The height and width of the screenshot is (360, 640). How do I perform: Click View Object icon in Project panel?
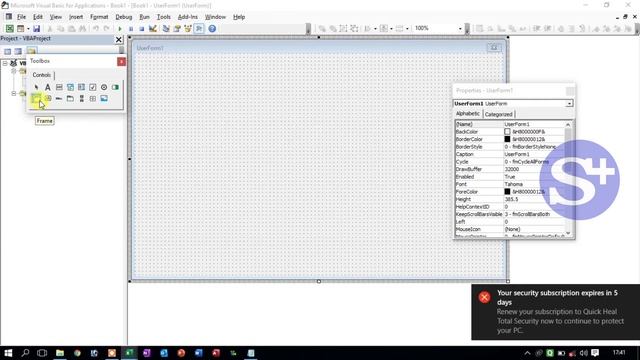point(18,51)
